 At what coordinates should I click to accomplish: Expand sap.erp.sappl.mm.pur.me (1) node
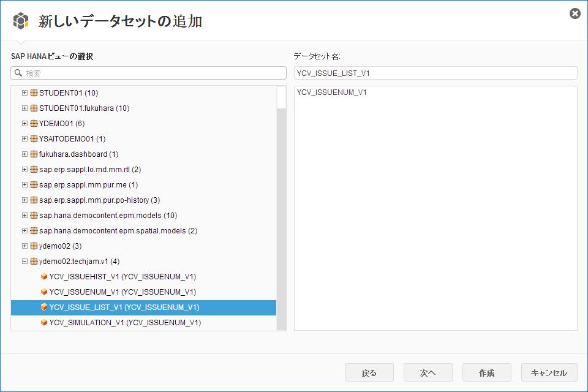click(x=24, y=185)
